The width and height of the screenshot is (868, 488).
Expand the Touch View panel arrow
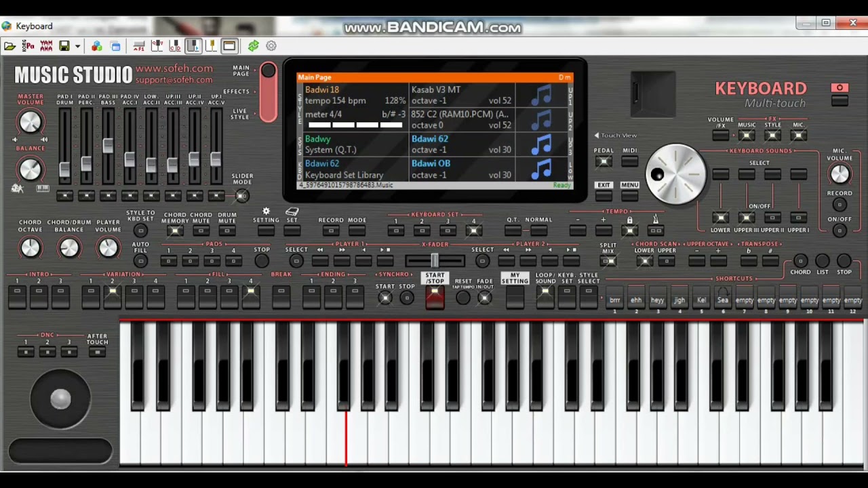(x=597, y=136)
